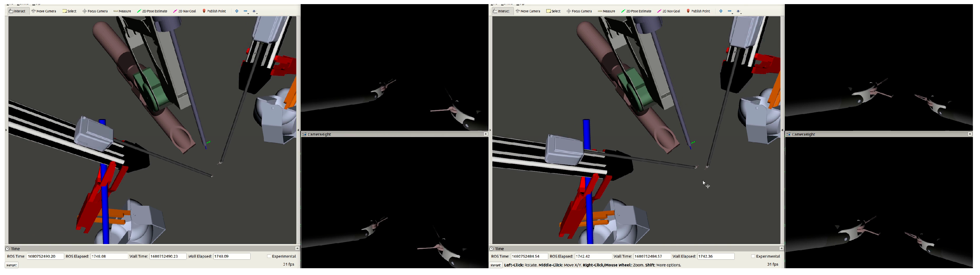Select the Interact tool in left window
The width and height of the screenshot is (980, 275).
[x=17, y=11]
